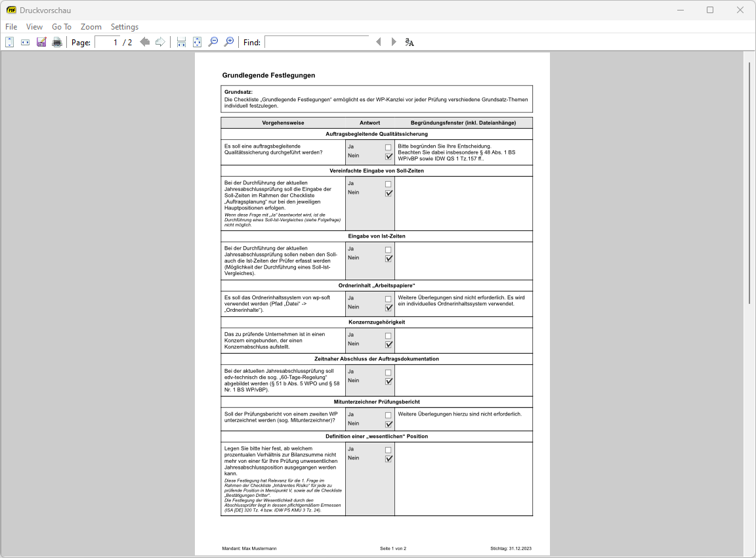This screenshot has width=756, height=558.
Task: Open the Go To menu
Action: pyautogui.click(x=62, y=27)
